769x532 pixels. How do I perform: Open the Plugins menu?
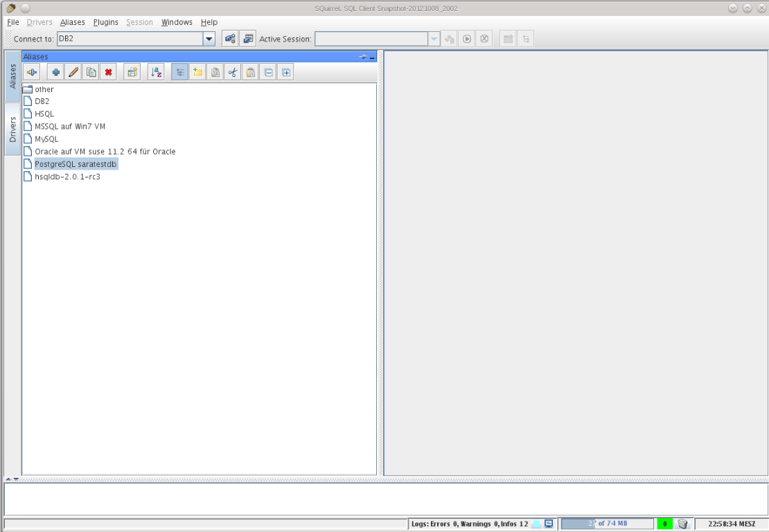[x=105, y=21]
